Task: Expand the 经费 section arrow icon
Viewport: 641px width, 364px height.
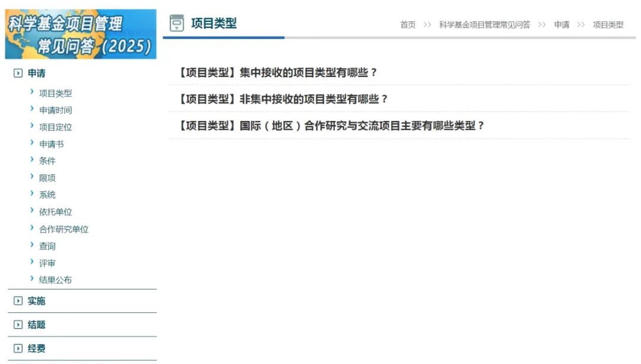Action: point(18,349)
